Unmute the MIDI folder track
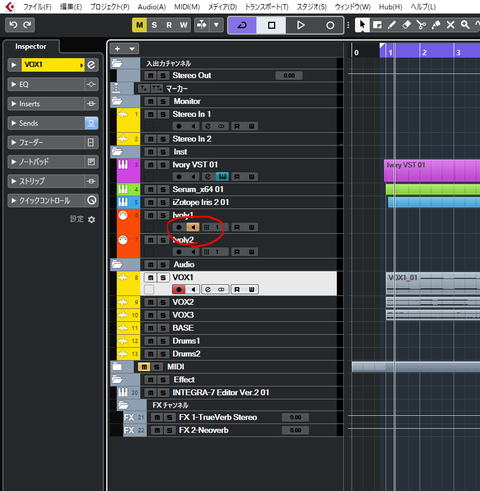 [x=144, y=367]
